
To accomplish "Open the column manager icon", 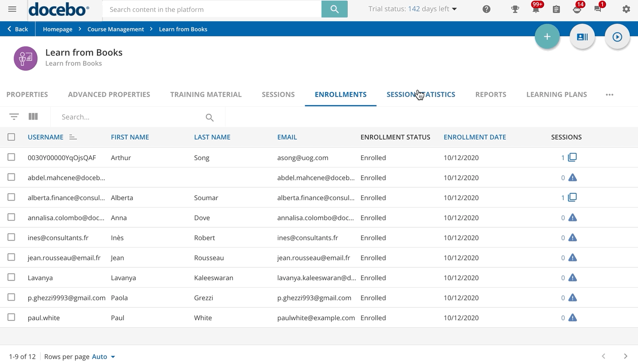I will (33, 117).
